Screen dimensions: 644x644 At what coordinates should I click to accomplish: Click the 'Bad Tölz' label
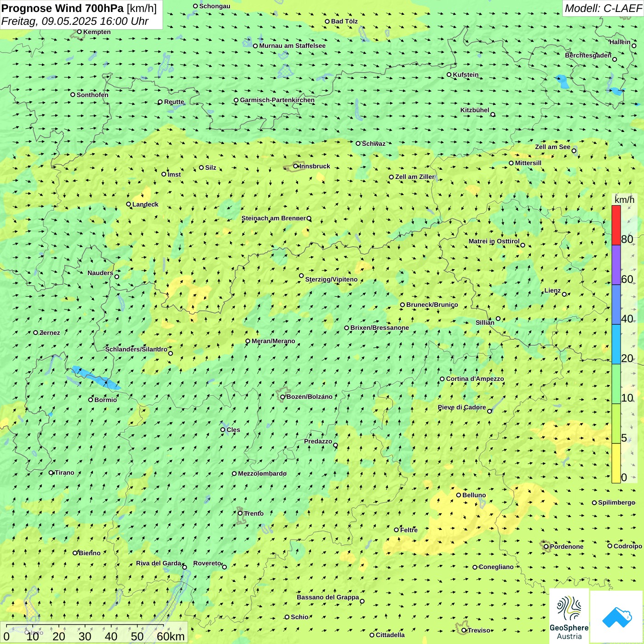point(344,21)
